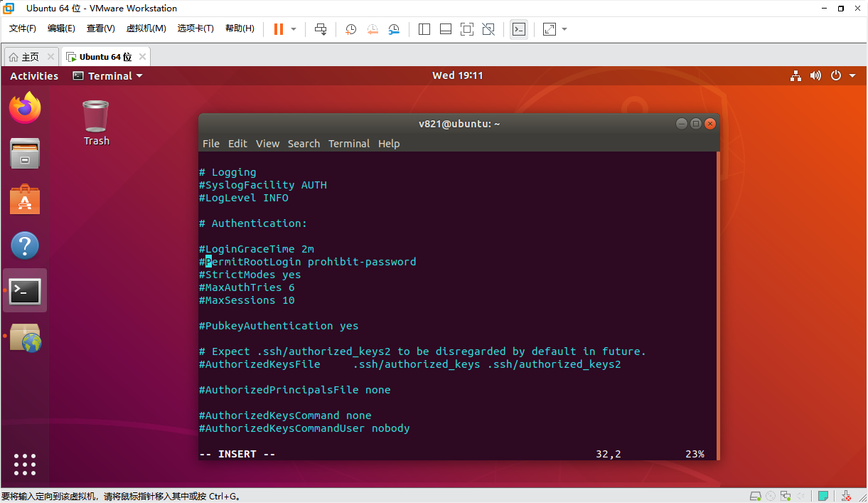Viewport: 868px width, 503px height.
Task: Toggle the console view button
Action: click(519, 29)
